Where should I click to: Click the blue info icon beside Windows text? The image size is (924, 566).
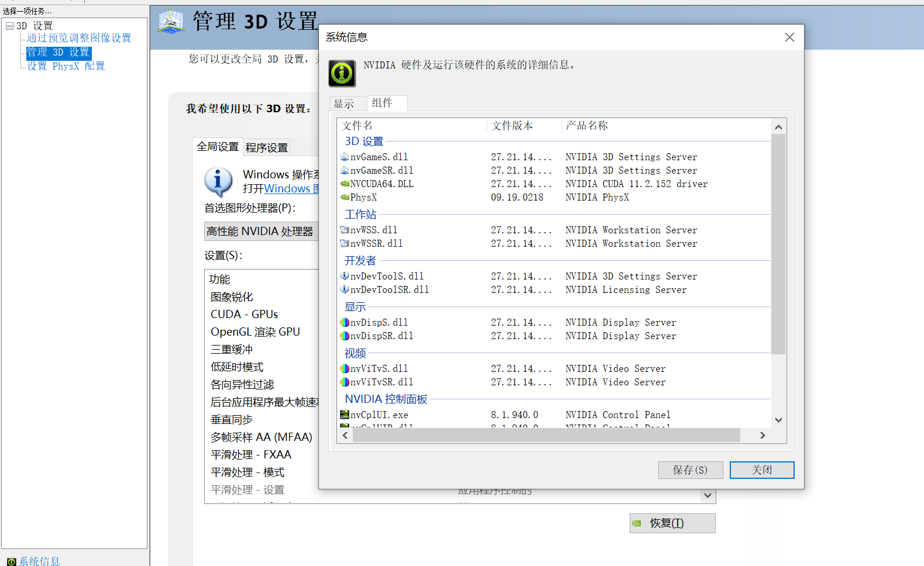pos(218,182)
